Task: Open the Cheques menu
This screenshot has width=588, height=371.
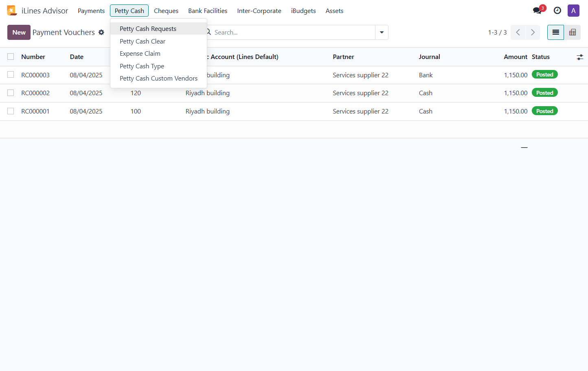Action: pyautogui.click(x=166, y=11)
